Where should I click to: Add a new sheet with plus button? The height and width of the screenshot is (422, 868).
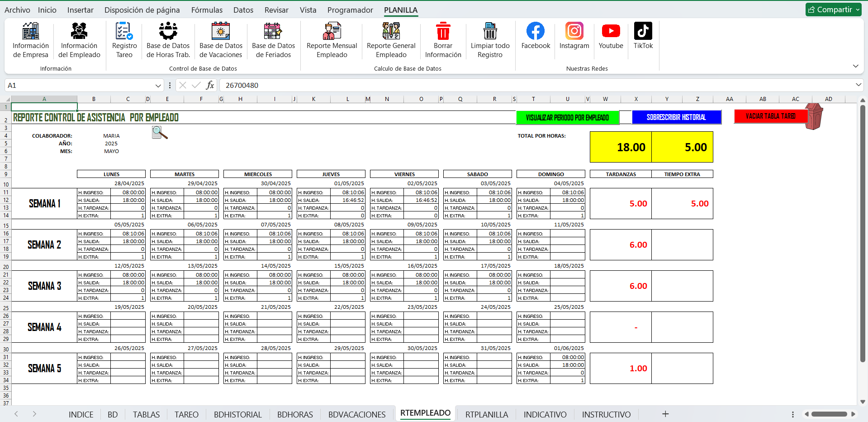[665, 414]
